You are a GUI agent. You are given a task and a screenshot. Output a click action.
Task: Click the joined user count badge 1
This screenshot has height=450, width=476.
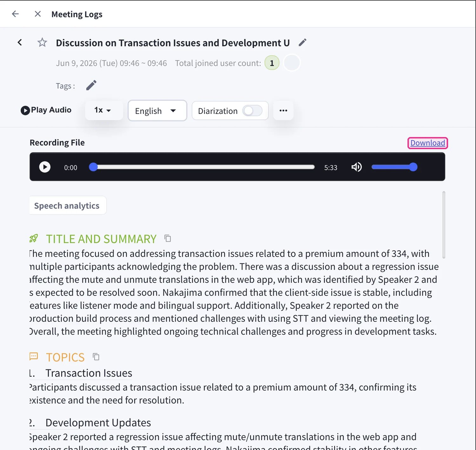(x=272, y=63)
